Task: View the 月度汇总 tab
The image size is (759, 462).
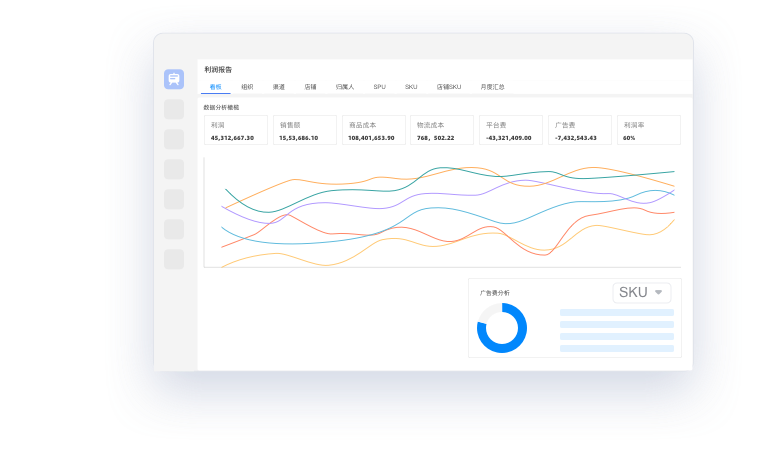Action: pos(492,87)
